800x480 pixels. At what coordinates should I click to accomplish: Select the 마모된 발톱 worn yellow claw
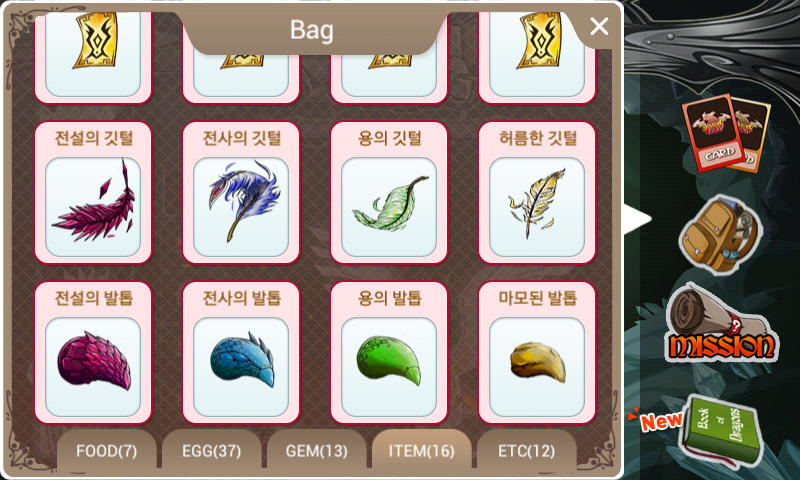(x=537, y=353)
